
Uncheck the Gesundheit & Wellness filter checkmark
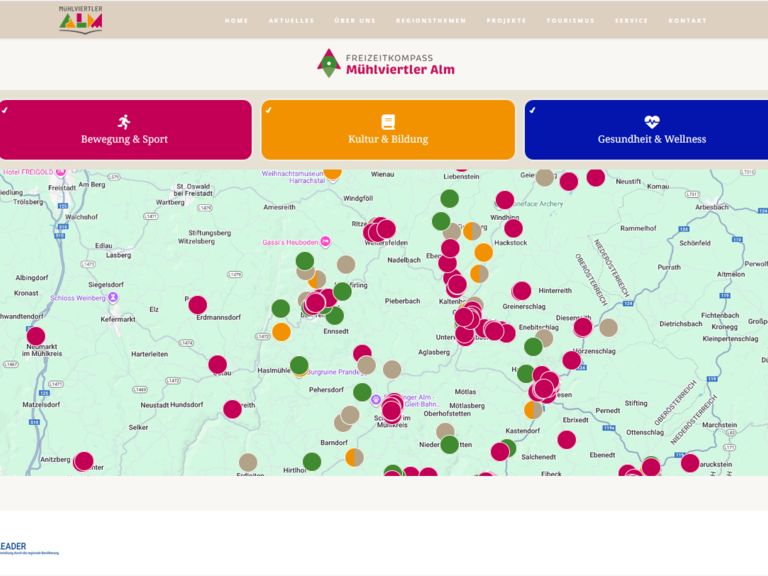coord(531,110)
